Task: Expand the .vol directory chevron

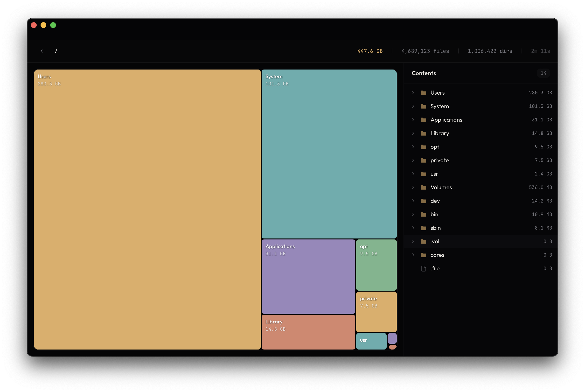Action: point(413,241)
